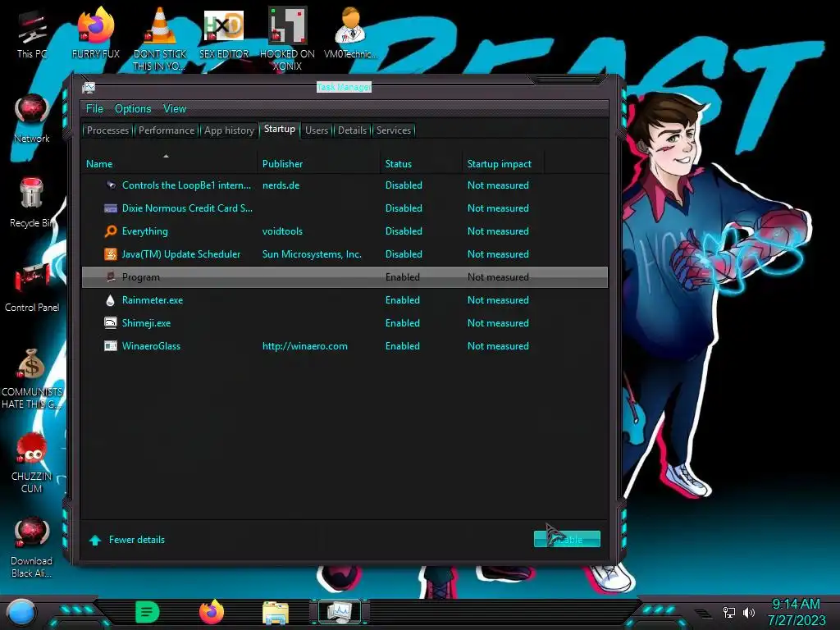Select Dixie Normous Credit Card entry
840x630 pixels.
pos(187,208)
